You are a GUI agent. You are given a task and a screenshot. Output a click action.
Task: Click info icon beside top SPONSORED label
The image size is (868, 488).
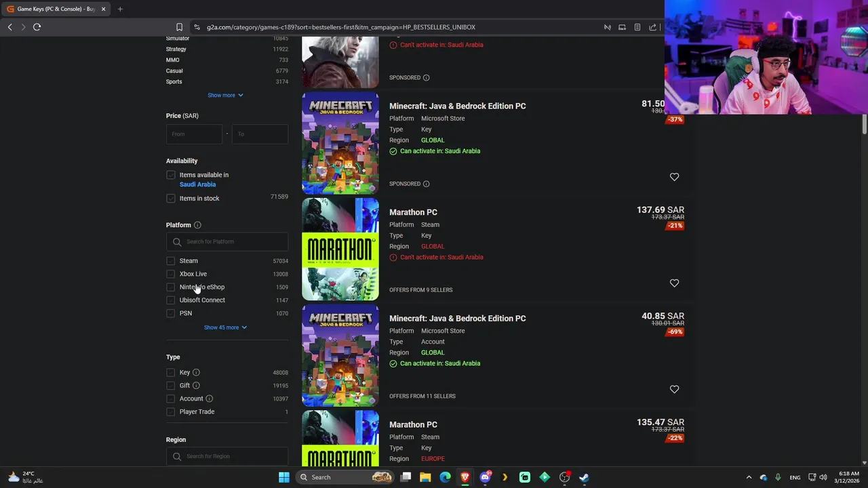[x=426, y=77]
